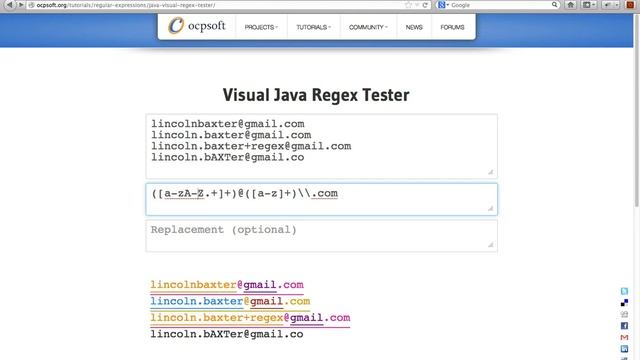Click the toolbar button left of orange add-on
Image resolution: width=640 pixels, height=360 pixels.
point(610,5)
